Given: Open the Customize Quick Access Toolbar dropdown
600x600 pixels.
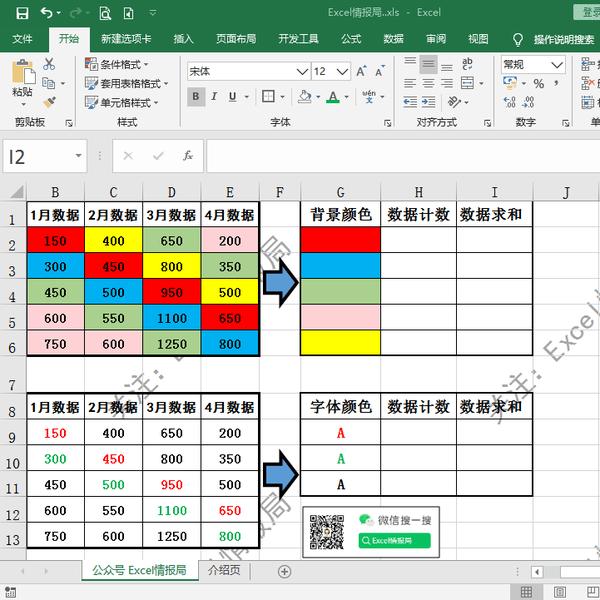Looking at the screenshot, I should [153, 13].
